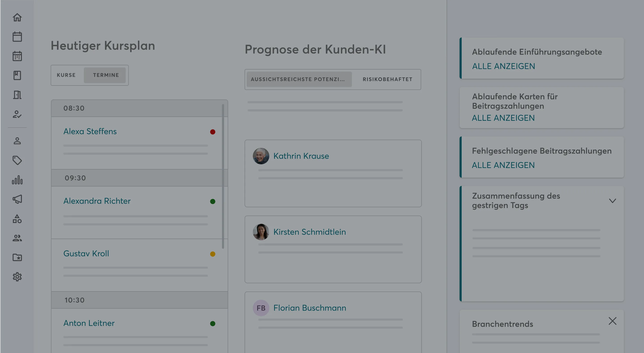Open the monthly calendar grid icon
644x353 pixels.
click(17, 56)
